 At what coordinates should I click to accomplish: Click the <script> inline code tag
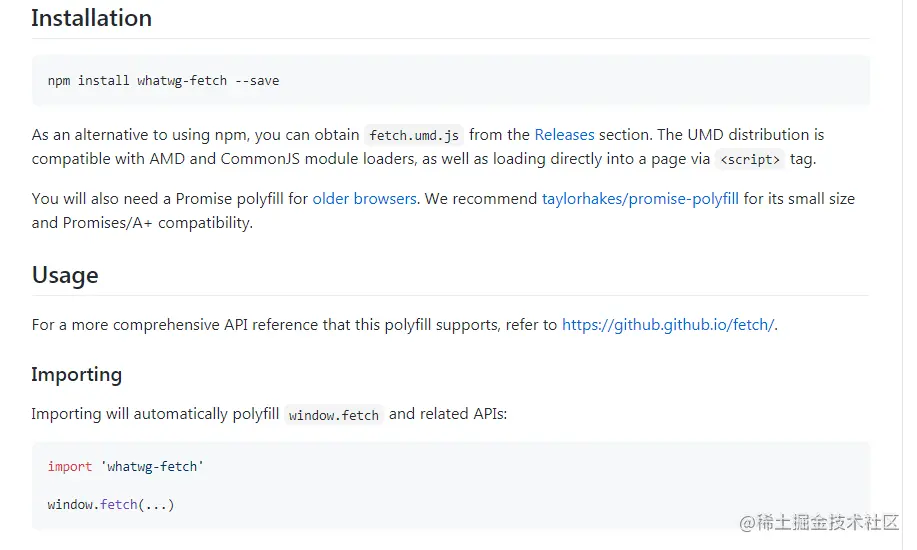pyautogui.click(x=750, y=159)
